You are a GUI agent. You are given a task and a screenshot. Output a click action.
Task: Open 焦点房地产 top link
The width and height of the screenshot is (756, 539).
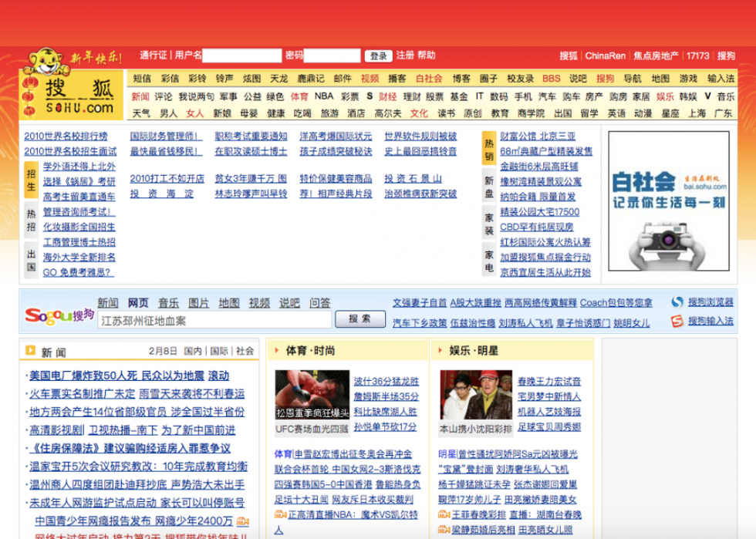[x=656, y=56]
